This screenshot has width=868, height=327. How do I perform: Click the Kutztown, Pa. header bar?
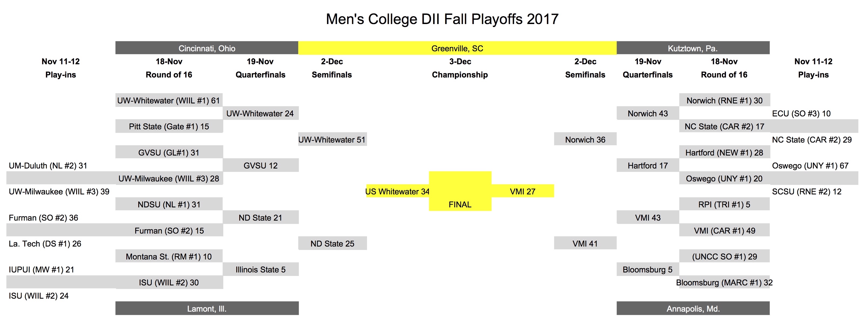pos(693,48)
